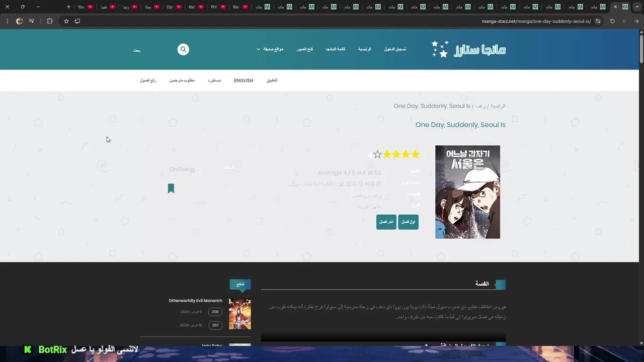Screen dimensions: 644x362
Task: Toggle the teal bookmark ribbon icon
Action: [x=171, y=189]
